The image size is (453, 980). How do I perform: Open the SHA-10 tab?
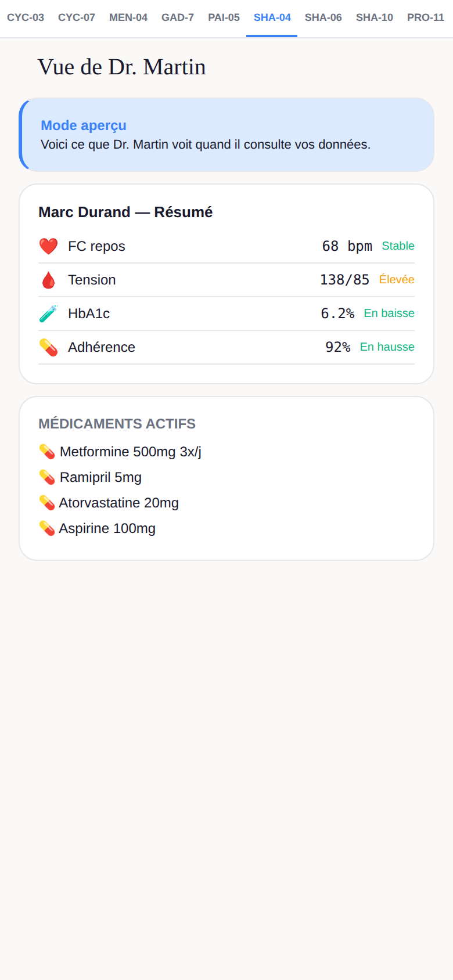(x=375, y=18)
